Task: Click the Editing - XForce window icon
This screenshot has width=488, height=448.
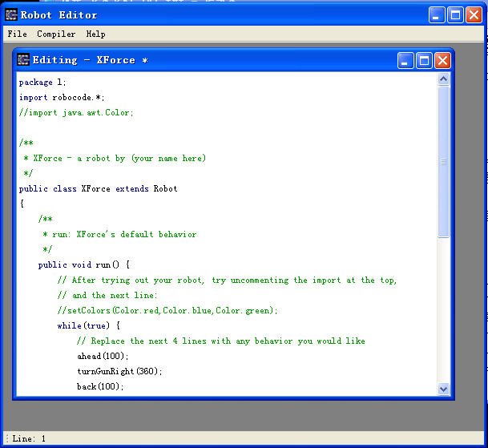Action: [23, 60]
